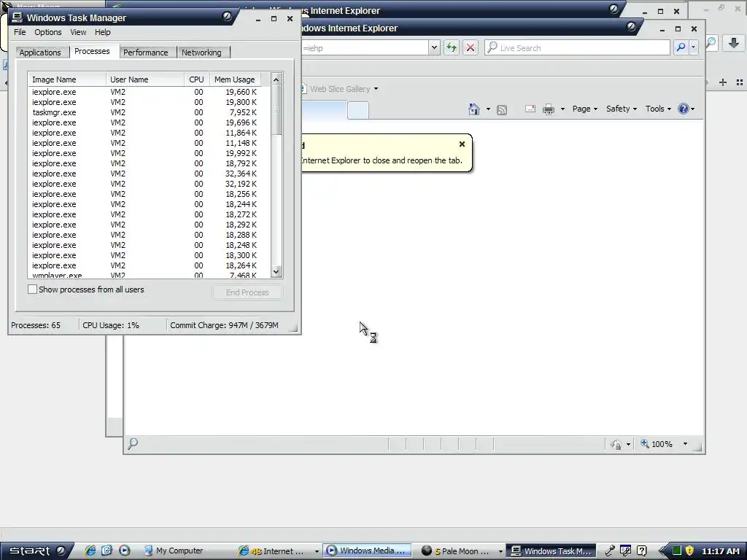Expand the Home button dropdown arrow

point(488,109)
